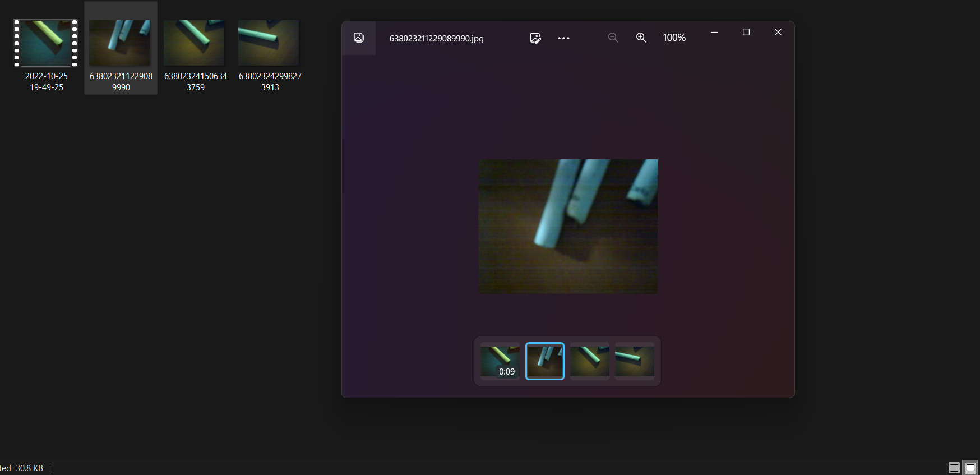Open the See more three-dots menu
This screenshot has height=475, width=980.
pos(563,38)
